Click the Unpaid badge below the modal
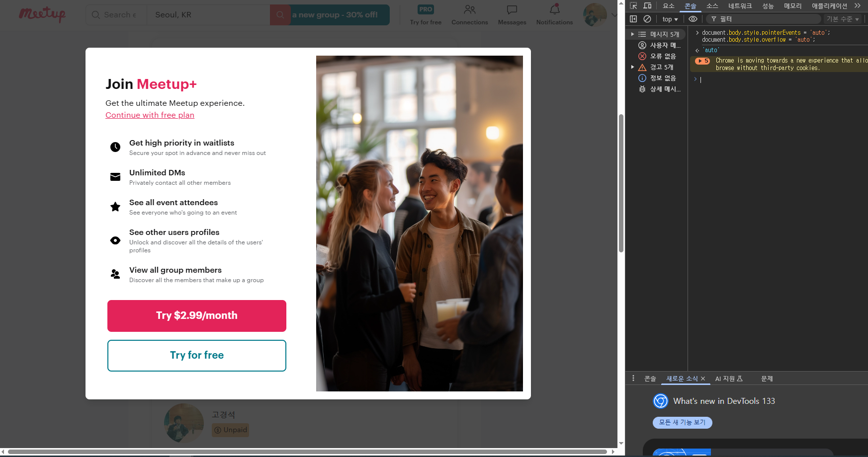 (231, 430)
